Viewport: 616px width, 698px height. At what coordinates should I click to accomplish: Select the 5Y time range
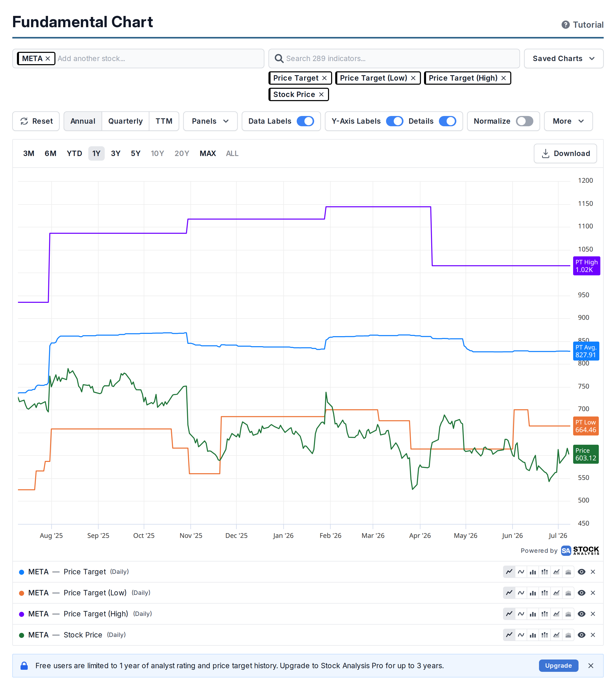pos(136,153)
